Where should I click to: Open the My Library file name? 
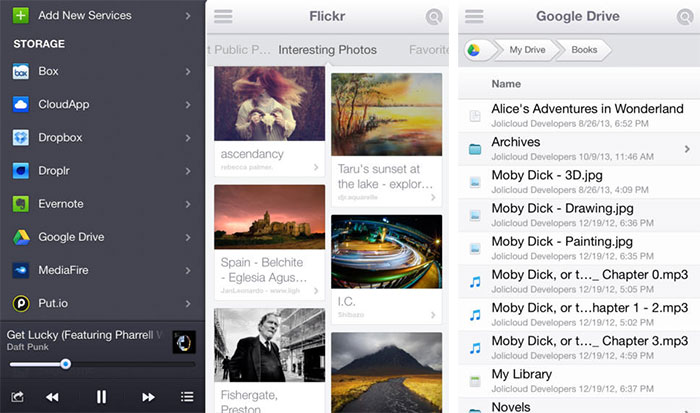[521, 374]
